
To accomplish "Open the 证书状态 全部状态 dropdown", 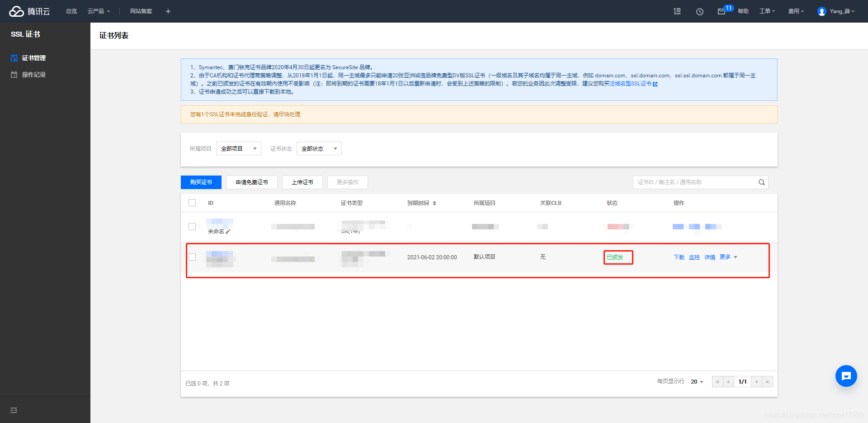I will tap(319, 148).
